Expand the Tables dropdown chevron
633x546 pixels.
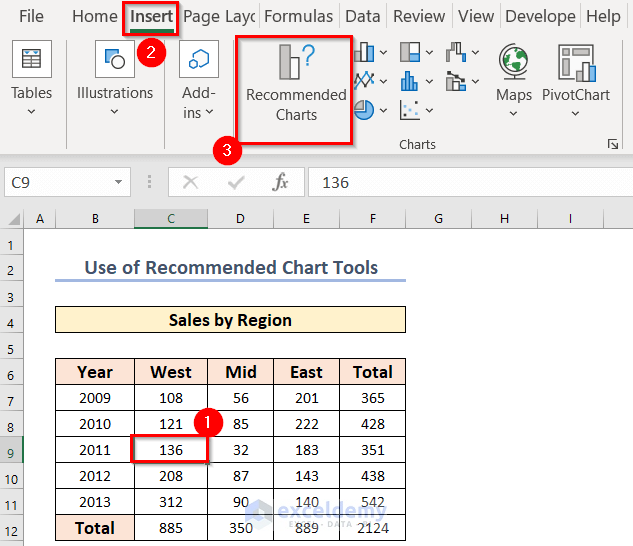(x=31, y=111)
